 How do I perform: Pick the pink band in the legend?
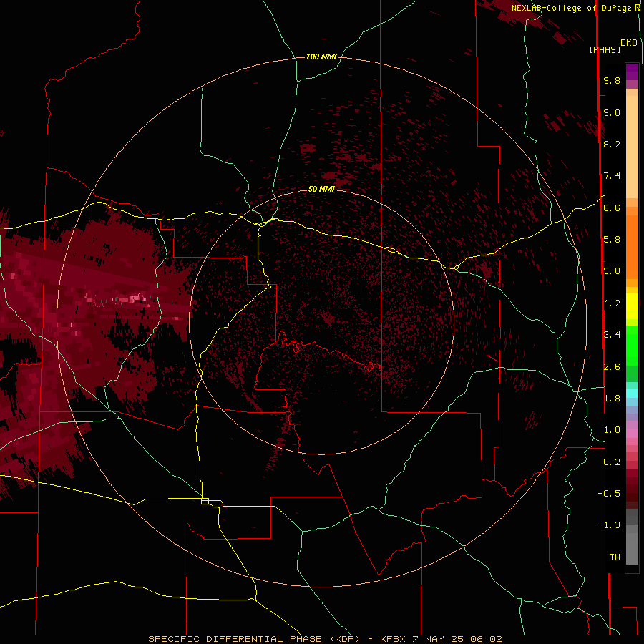point(632,434)
